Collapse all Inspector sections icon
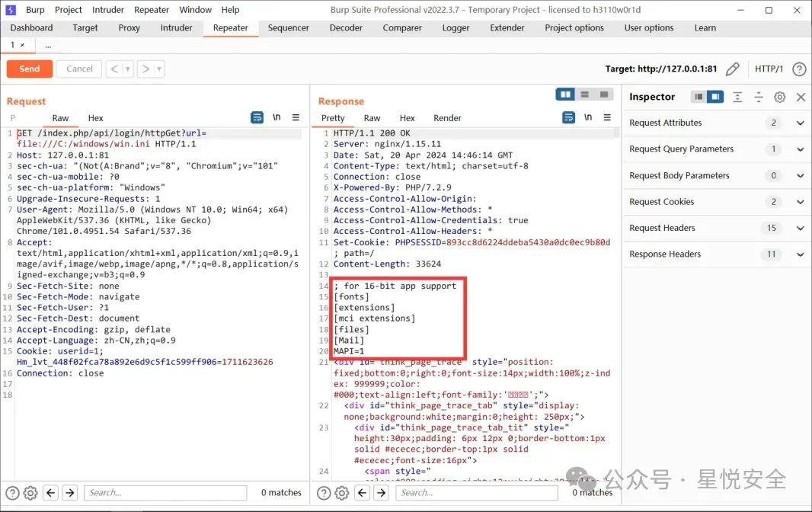Screen dimensions: 812x512 [759, 97]
